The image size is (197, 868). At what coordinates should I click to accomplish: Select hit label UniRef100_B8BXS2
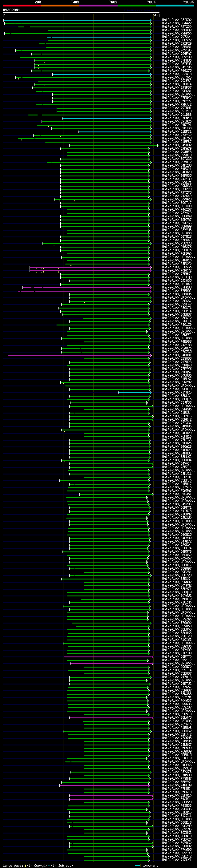pyautogui.click(x=177, y=731)
